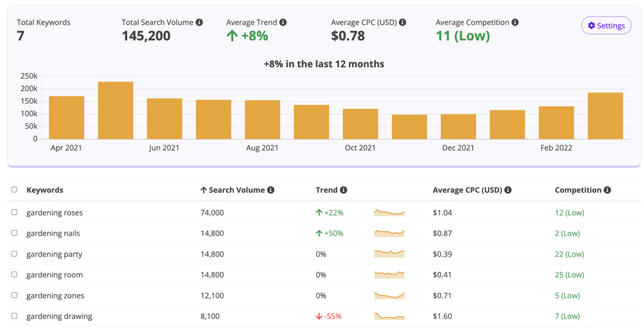Sort table by Keywords column header
Screen dimensions: 644x327
(x=45, y=190)
